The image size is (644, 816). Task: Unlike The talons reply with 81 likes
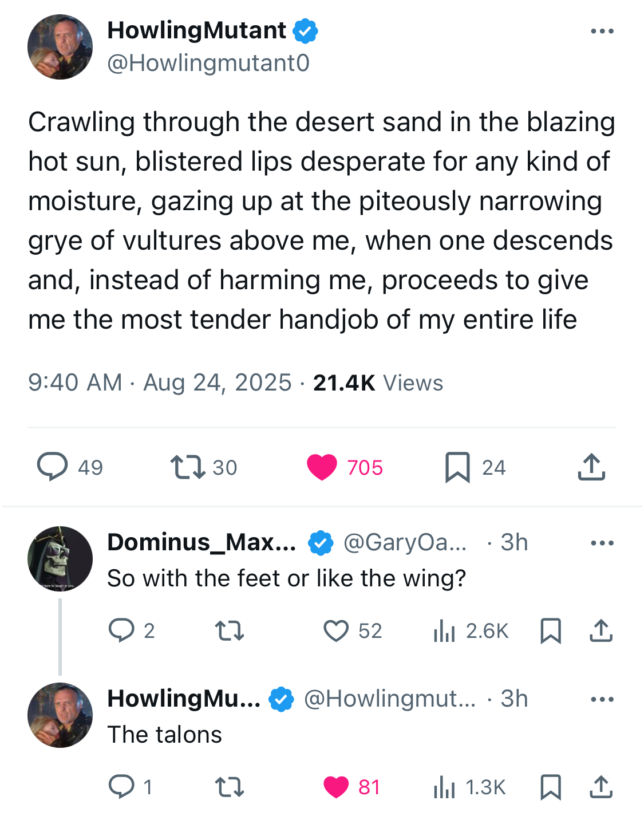336,787
